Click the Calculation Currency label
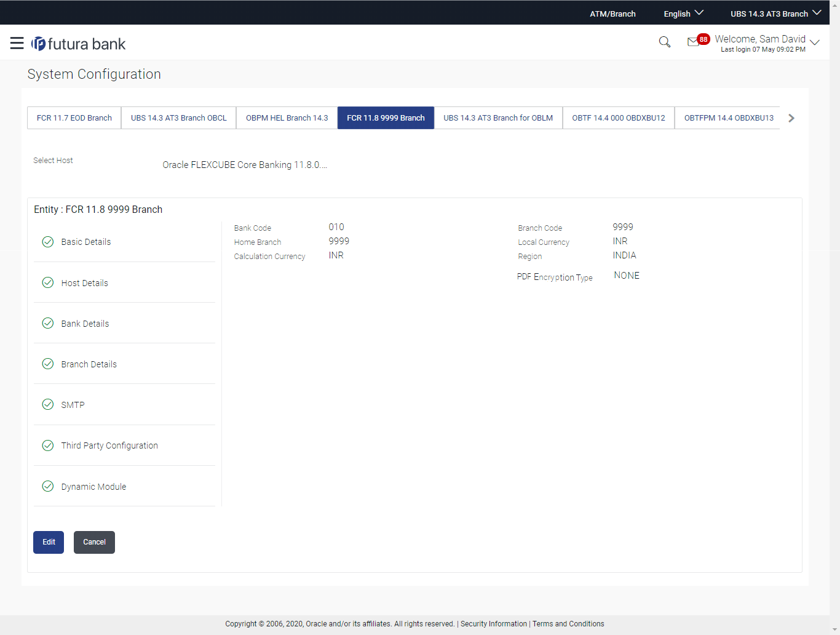 269,257
